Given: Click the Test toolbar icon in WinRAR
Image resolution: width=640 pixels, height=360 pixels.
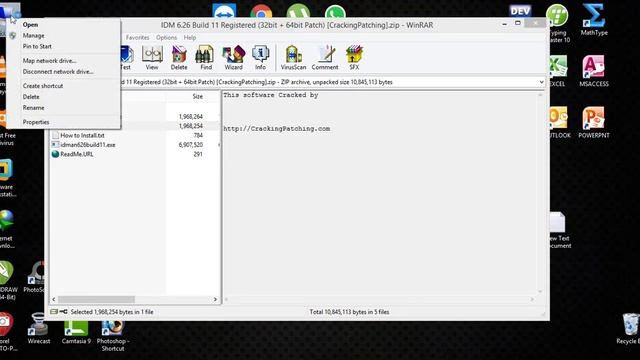Looking at the screenshot, I should pos(126,58).
